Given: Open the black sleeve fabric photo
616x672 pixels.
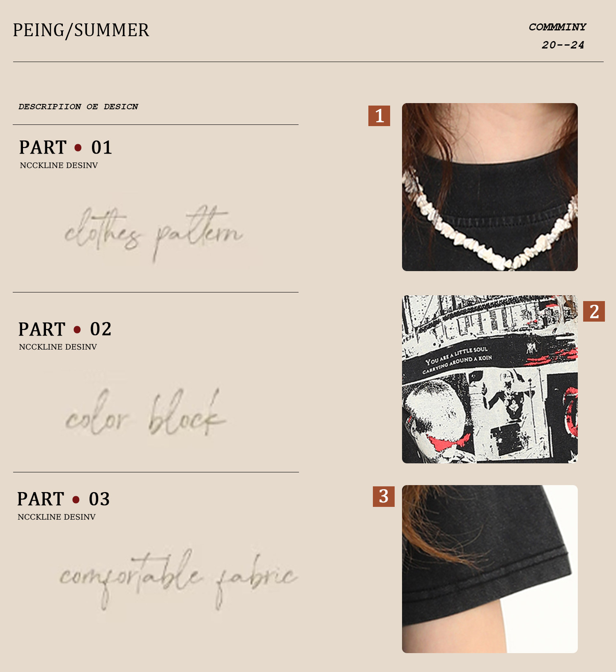Looking at the screenshot, I should 490,569.
